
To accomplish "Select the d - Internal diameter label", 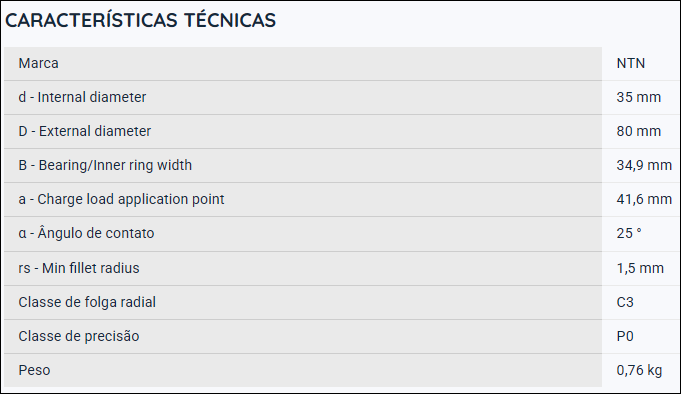I will [82, 97].
